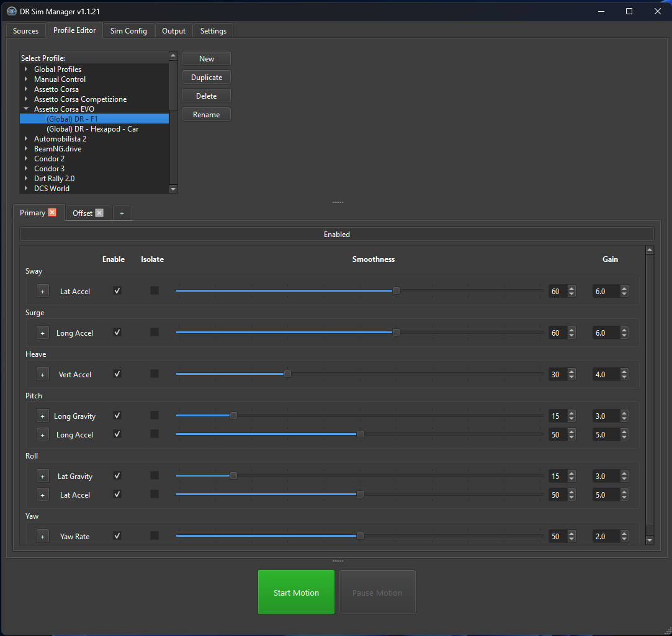Increase Yaw Rate gain with up arrow
Image resolution: width=672 pixels, height=636 pixels.
[x=624, y=534]
